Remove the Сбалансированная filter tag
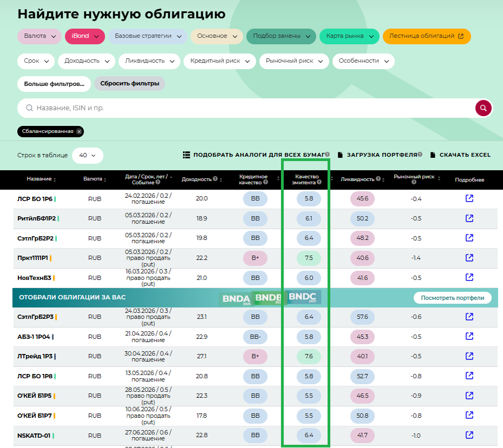This screenshot has width=503, height=448. tap(79, 131)
